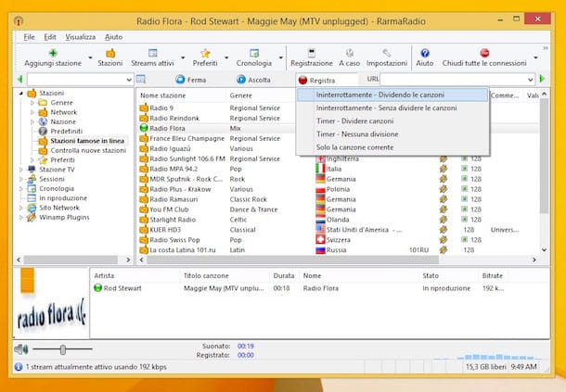The image size is (566, 392).
Task: Click the Aggiungi stazione toolbar icon
Action: click(53, 53)
